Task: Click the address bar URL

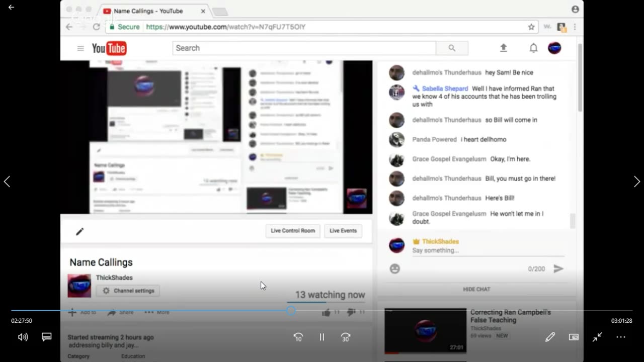Action: coord(226,27)
